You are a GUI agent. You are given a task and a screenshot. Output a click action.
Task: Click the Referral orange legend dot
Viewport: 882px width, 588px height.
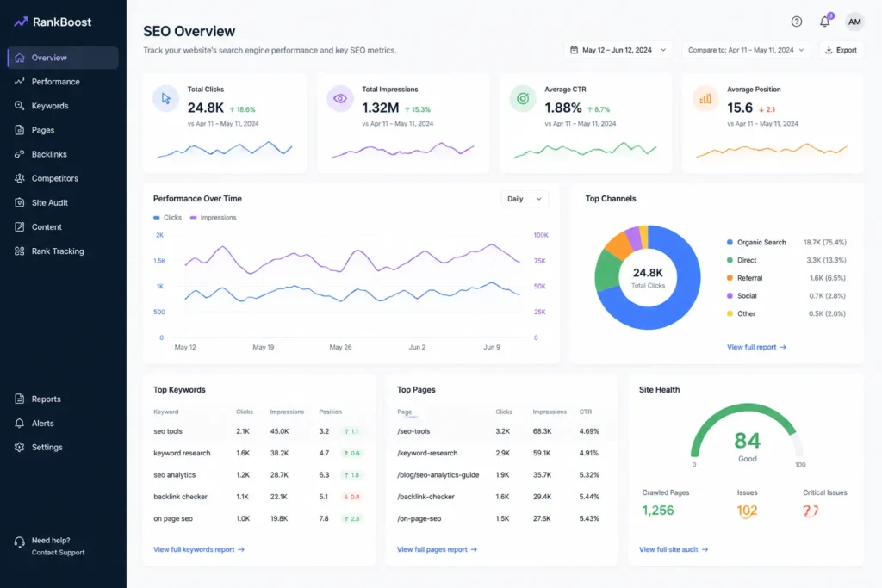click(x=730, y=278)
